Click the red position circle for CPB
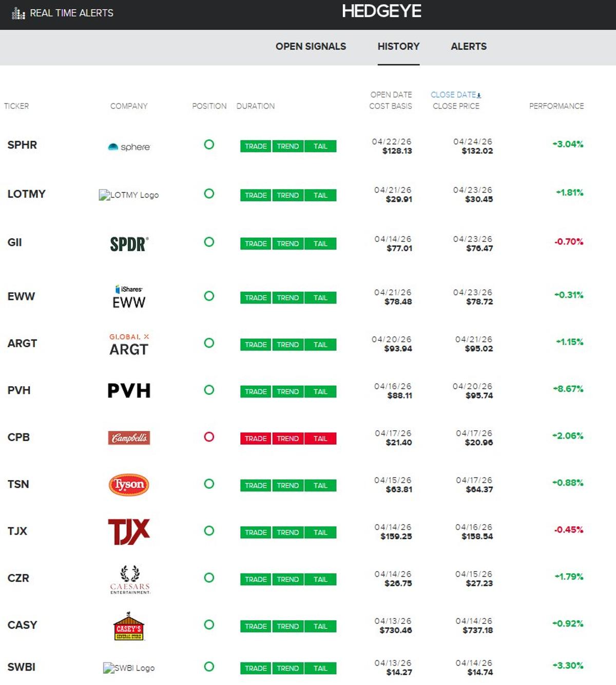Image resolution: width=616 pixels, height=685 pixels. [x=209, y=437]
